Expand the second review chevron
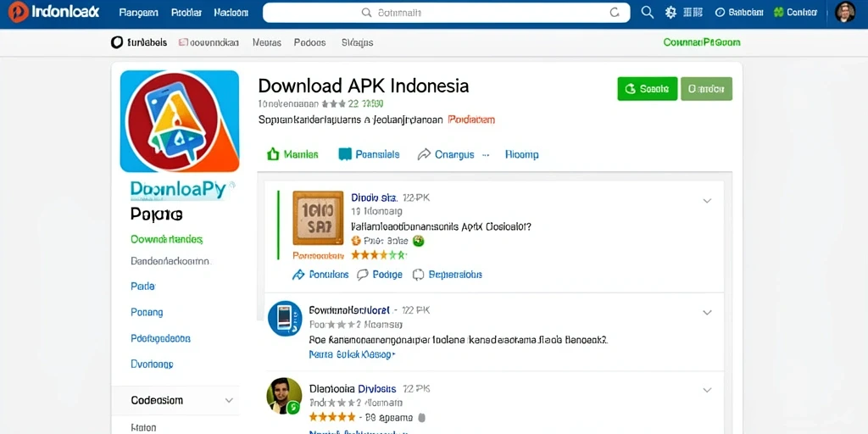 [707, 313]
